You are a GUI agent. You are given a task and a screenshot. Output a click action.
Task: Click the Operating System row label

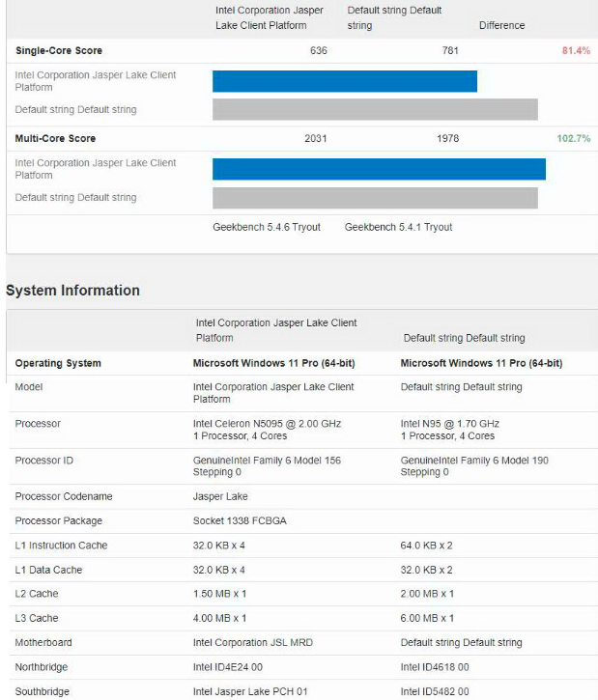click(x=58, y=364)
